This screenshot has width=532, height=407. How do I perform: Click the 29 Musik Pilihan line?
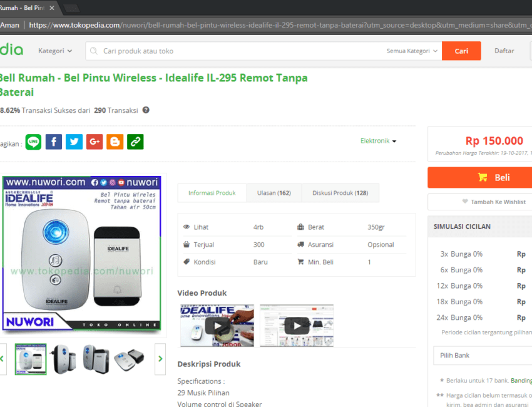pos(203,393)
